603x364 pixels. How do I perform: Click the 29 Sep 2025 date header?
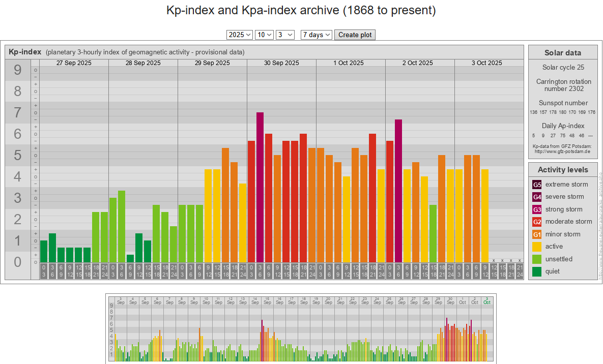click(212, 63)
